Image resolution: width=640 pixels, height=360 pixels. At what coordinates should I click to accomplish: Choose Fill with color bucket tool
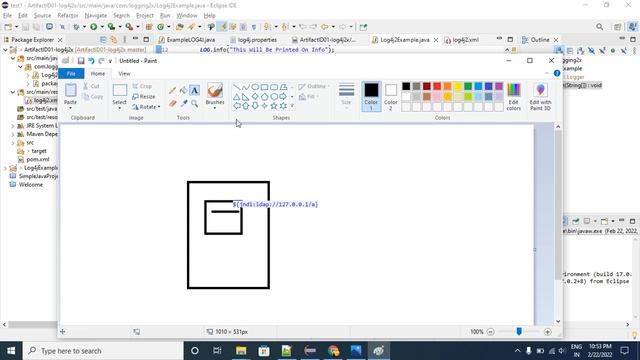point(183,90)
